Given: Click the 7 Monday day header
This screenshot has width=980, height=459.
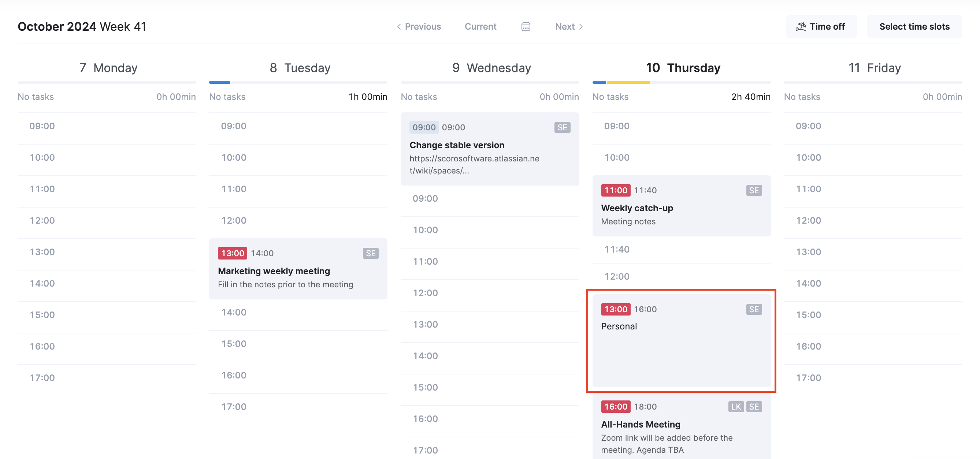Looking at the screenshot, I should click(x=108, y=68).
